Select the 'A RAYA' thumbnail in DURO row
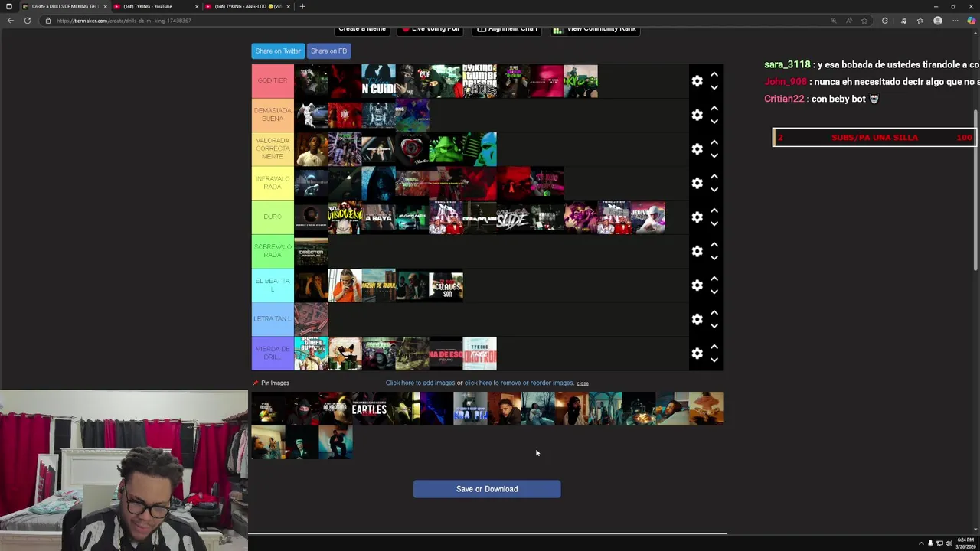 (378, 217)
